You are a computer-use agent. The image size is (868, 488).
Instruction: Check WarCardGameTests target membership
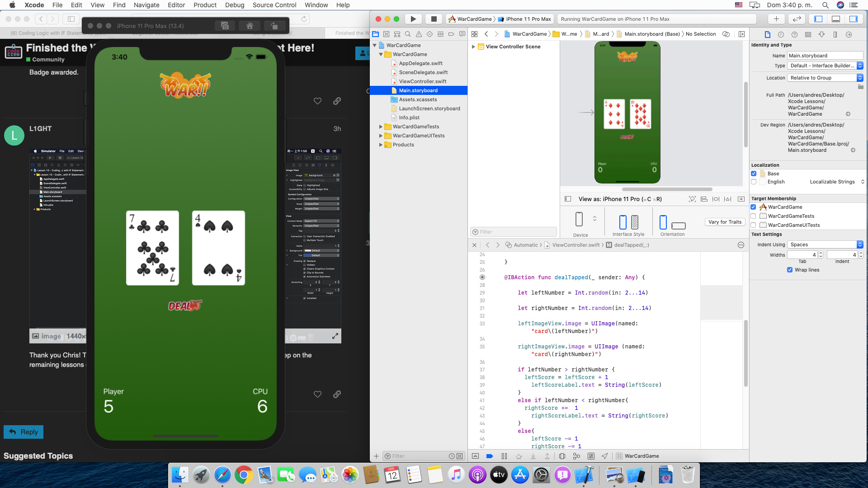[754, 216]
